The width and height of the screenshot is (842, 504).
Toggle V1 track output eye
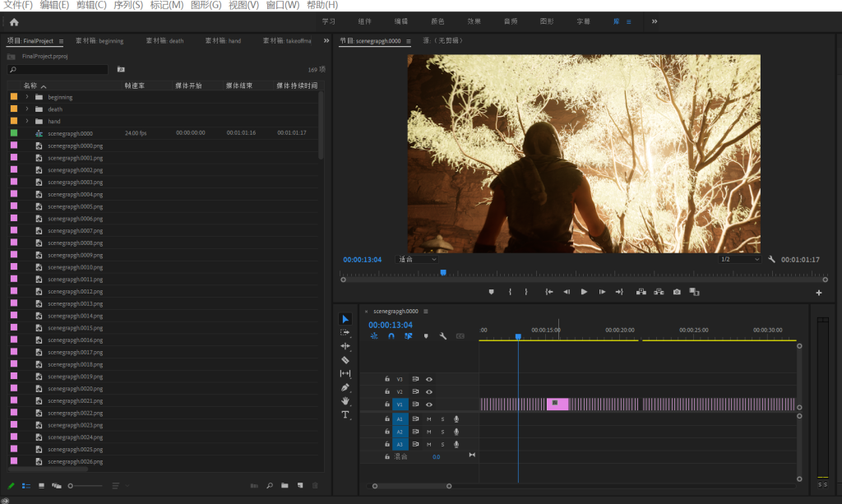[x=429, y=405]
